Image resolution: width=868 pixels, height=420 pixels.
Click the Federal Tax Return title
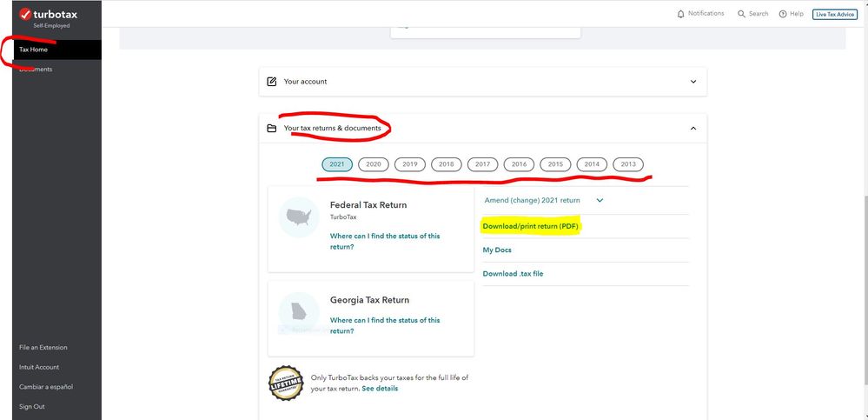tap(368, 205)
